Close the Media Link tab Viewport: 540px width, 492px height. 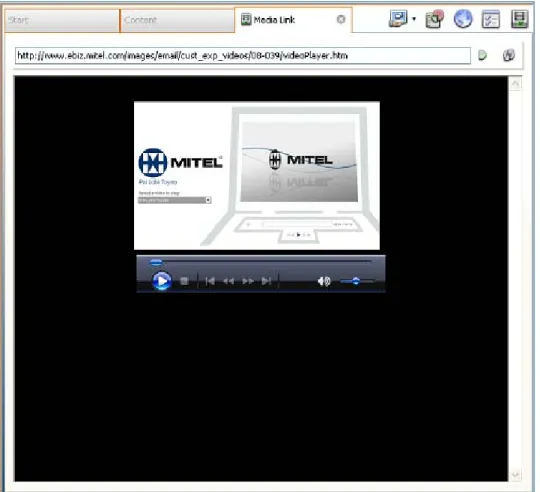coord(341,19)
